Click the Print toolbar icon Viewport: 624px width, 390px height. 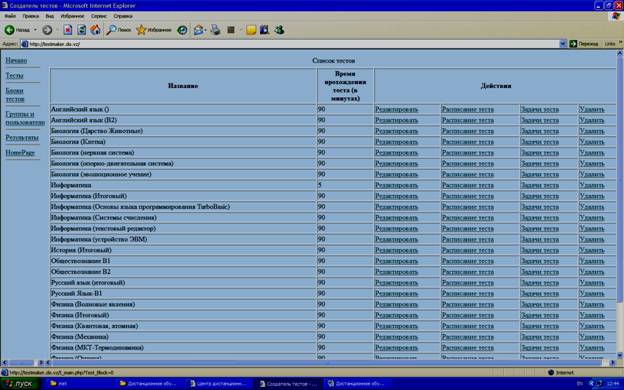215,30
